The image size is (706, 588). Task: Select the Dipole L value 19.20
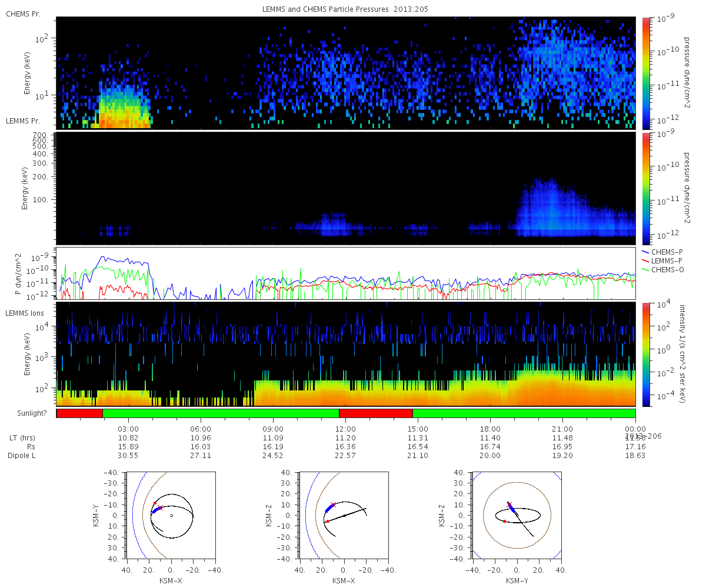point(562,456)
